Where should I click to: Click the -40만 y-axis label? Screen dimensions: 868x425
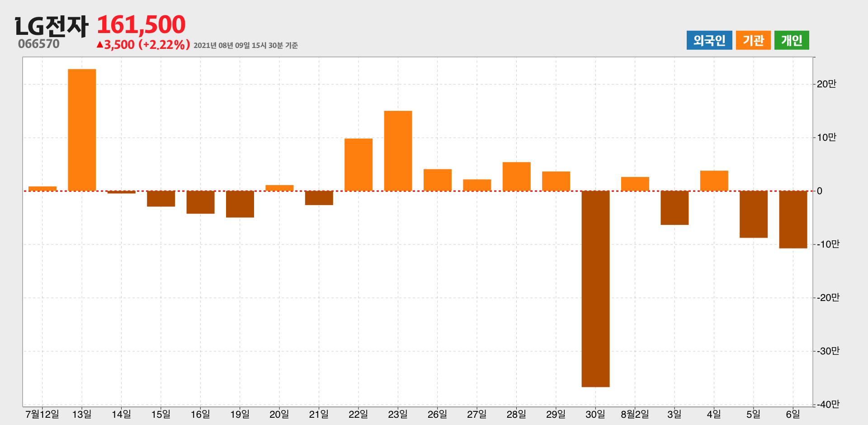828,404
